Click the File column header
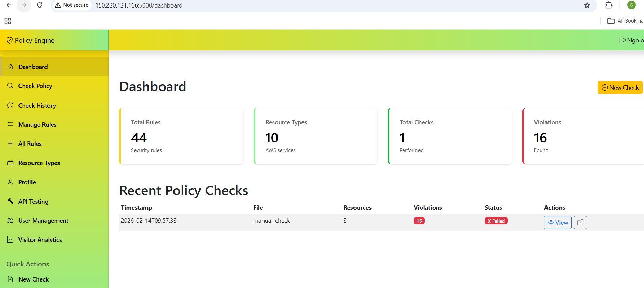 258,207
